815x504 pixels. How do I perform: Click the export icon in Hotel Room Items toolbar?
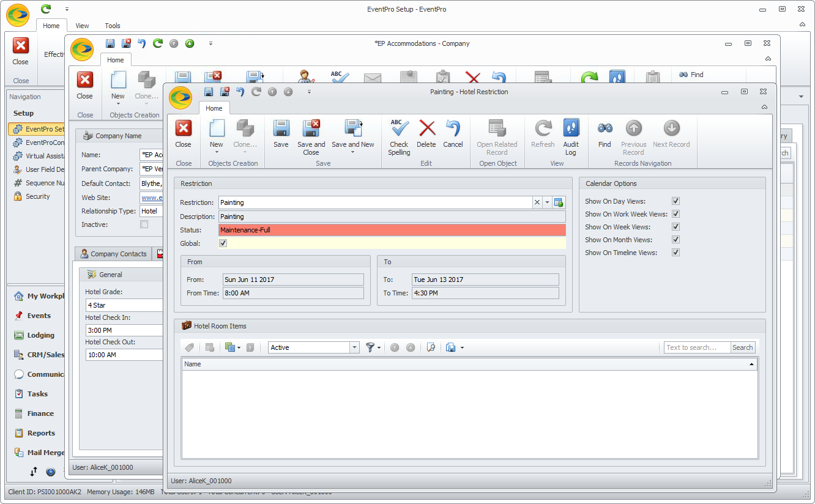[451, 347]
